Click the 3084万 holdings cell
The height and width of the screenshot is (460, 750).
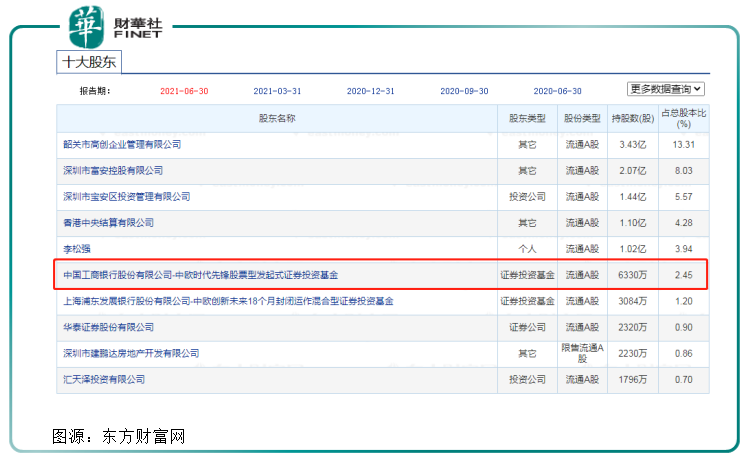coord(633,301)
